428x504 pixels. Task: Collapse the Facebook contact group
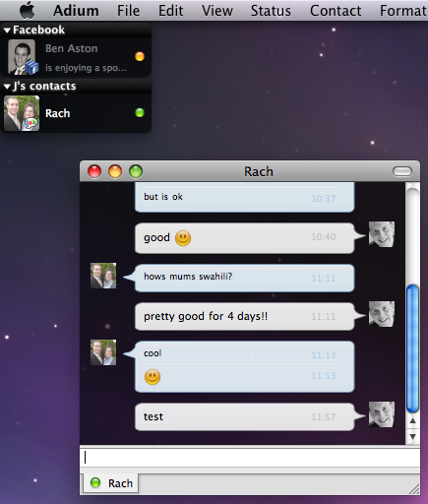[7, 31]
